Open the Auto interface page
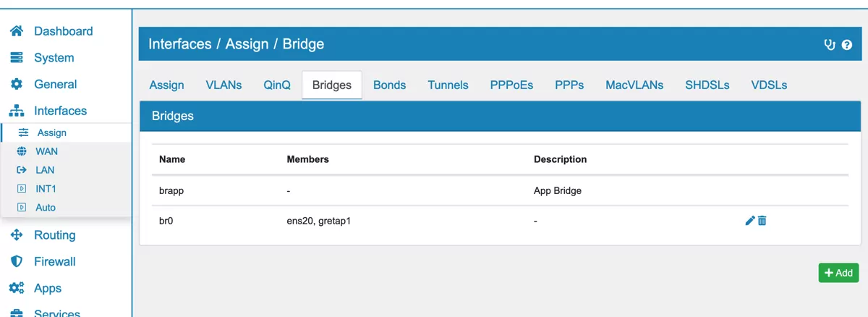Viewport: 868px width, 317px height. [x=46, y=208]
